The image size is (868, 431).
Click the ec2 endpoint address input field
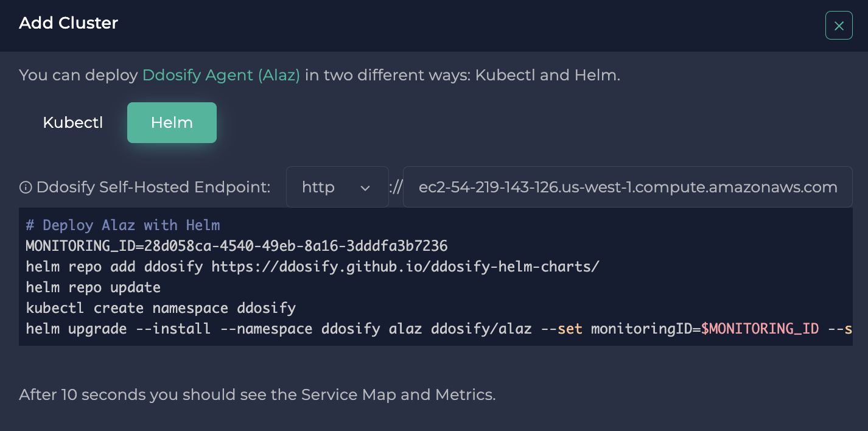[628, 187]
